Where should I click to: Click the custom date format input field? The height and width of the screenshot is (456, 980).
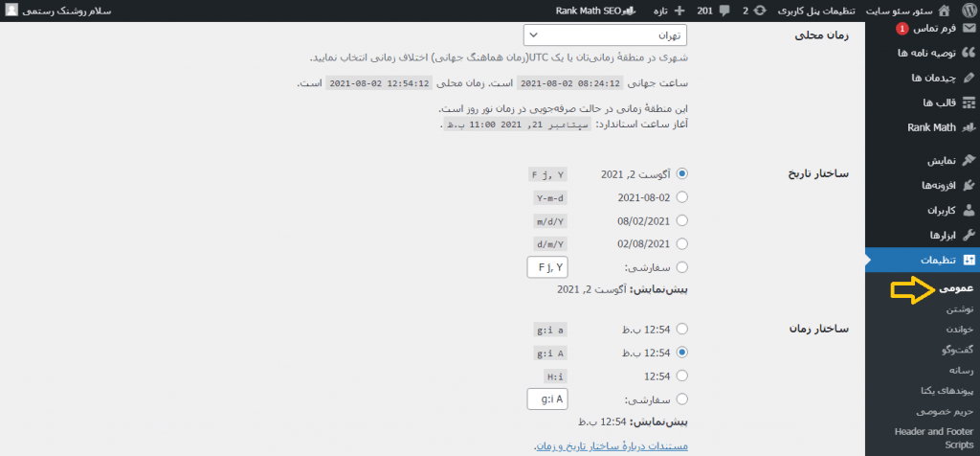tap(547, 267)
